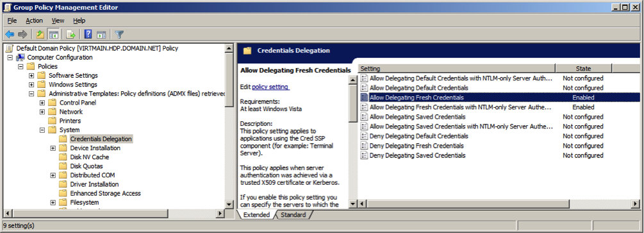Click the Forward arrow toolbar icon
Image resolution: width=644 pixels, height=233 pixels.
click(x=22, y=34)
